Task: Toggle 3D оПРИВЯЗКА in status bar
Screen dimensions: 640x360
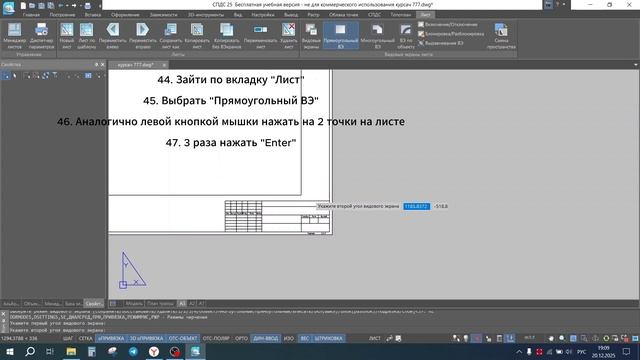Action: (146, 338)
